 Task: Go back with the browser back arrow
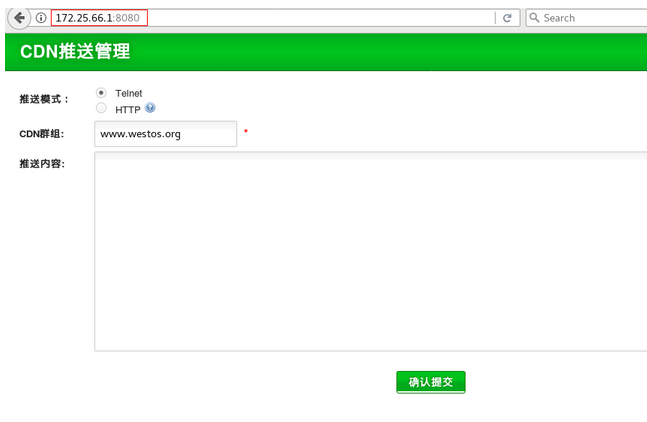19,18
